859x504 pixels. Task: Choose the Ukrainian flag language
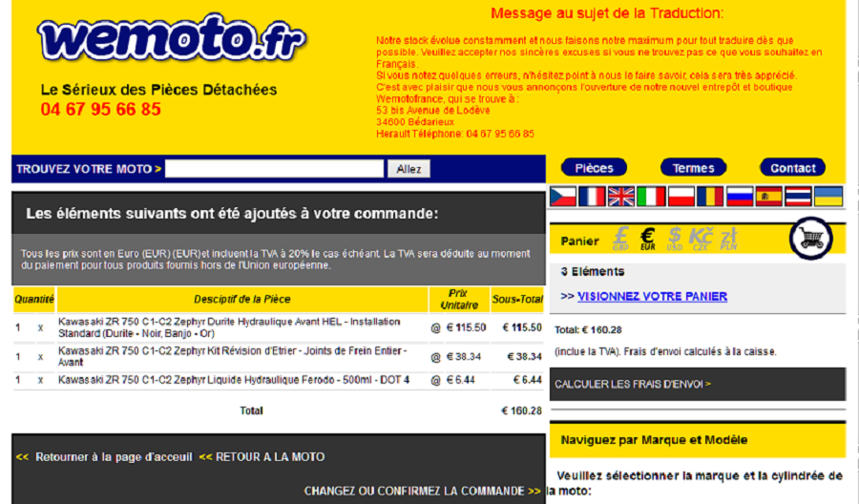828,196
